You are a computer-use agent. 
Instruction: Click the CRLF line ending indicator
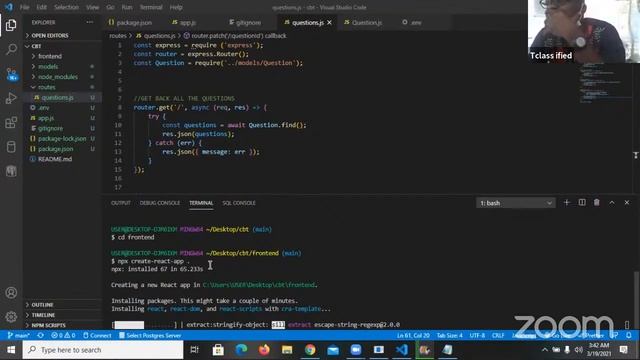tap(498, 336)
